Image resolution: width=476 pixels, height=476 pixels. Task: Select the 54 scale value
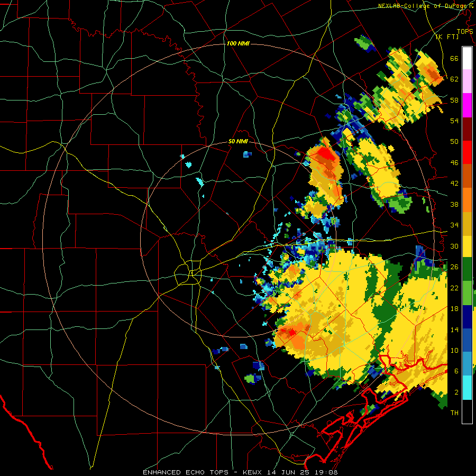pos(454,121)
